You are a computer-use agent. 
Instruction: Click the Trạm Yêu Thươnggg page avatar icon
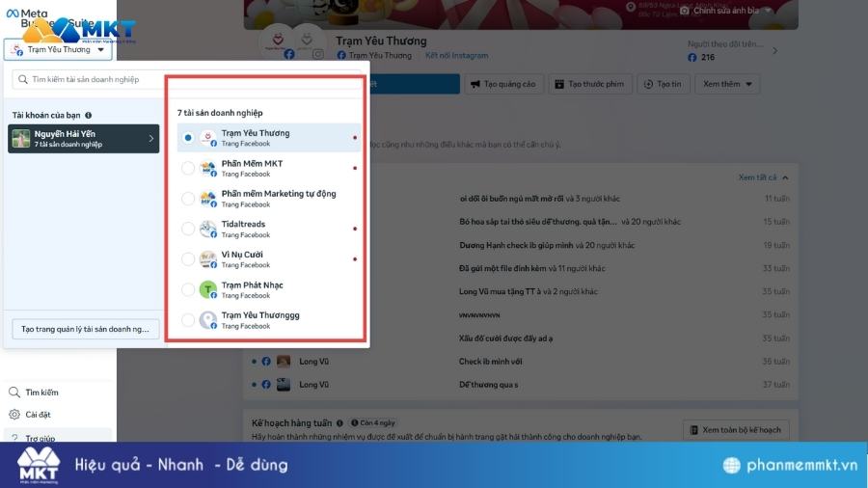pyautogui.click(x=208, y=320)
